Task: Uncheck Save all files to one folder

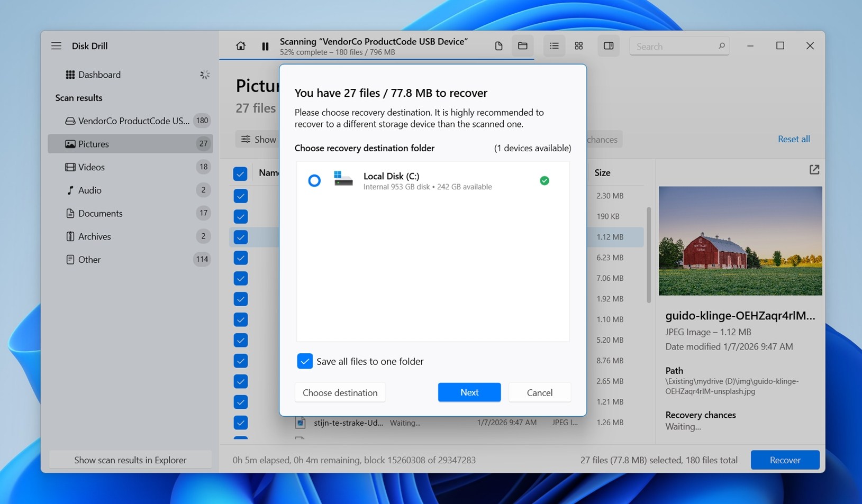Action: (x=305, y=361)
